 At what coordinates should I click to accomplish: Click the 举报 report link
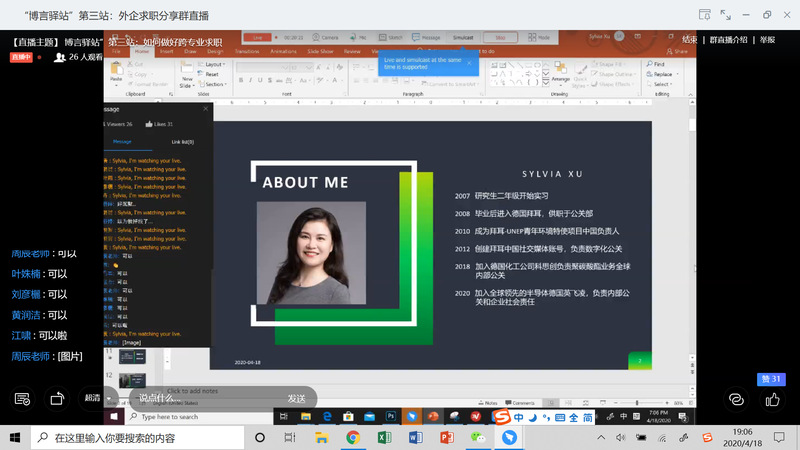point(767,40)
